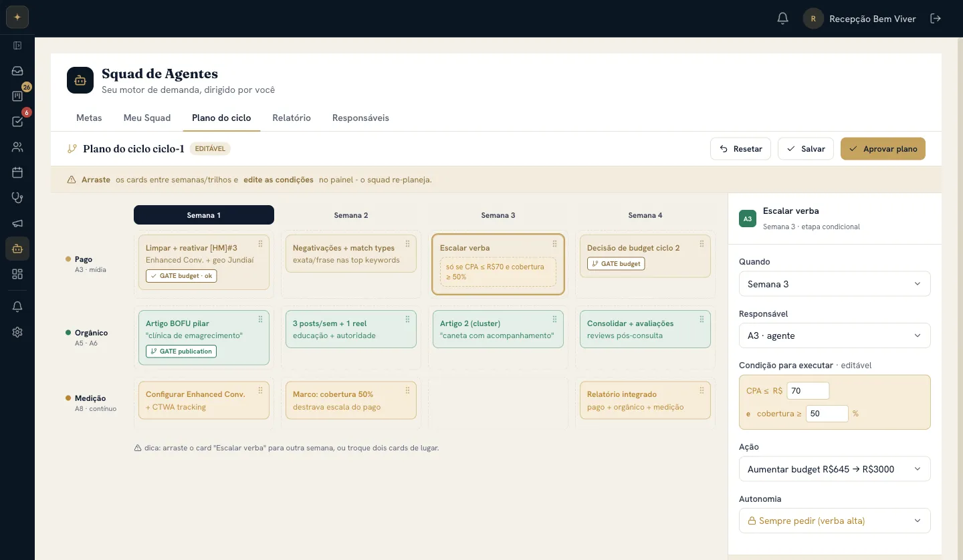Open the Autonomia dropdown Sempre pedir
This screenshot has height=560, width=963.
835,521
